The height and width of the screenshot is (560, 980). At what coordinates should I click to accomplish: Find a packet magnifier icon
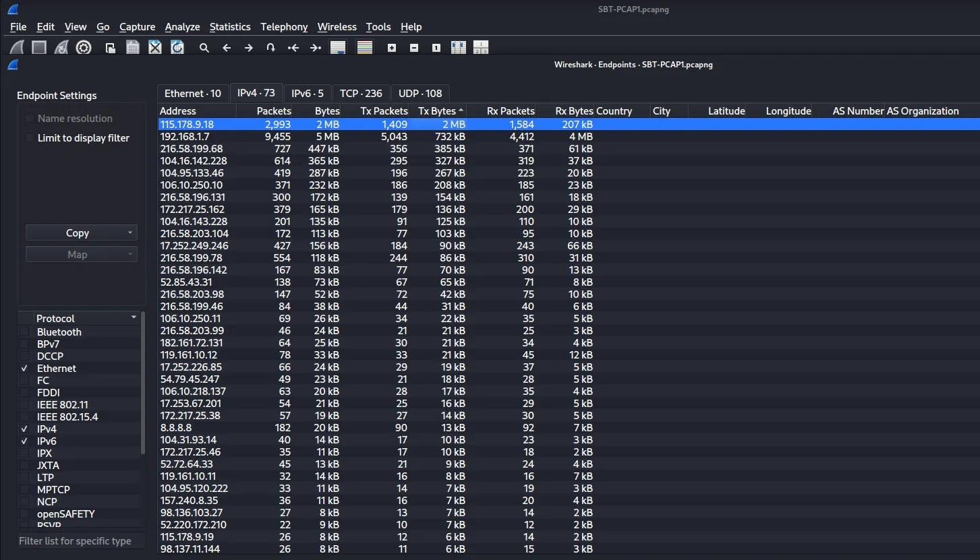coord(204,48)
